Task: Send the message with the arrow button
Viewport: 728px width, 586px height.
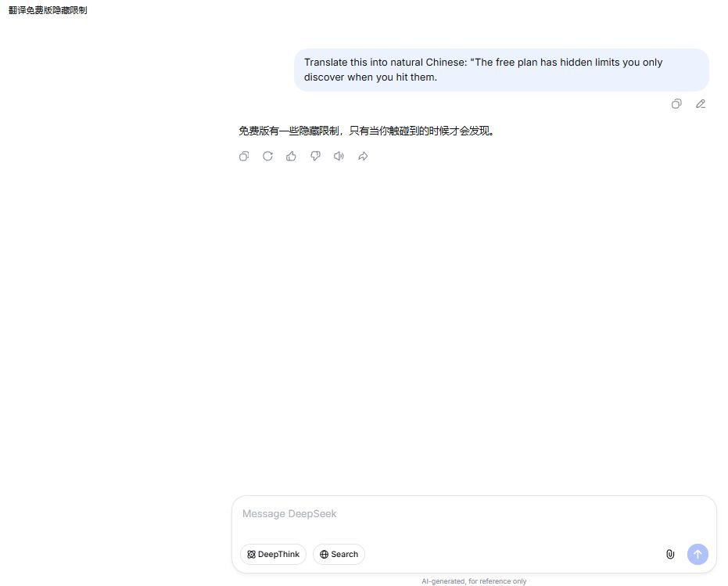Action: pyautogui.click(x=698, y=554)
